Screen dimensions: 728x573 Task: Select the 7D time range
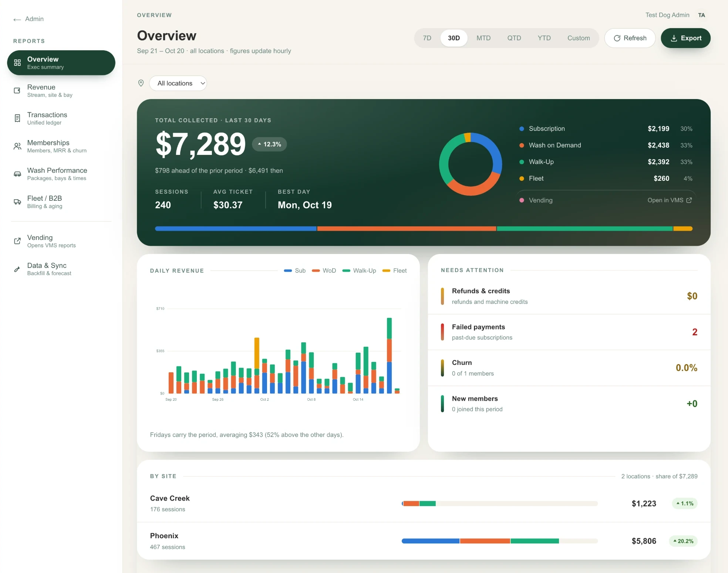(427, 38)
